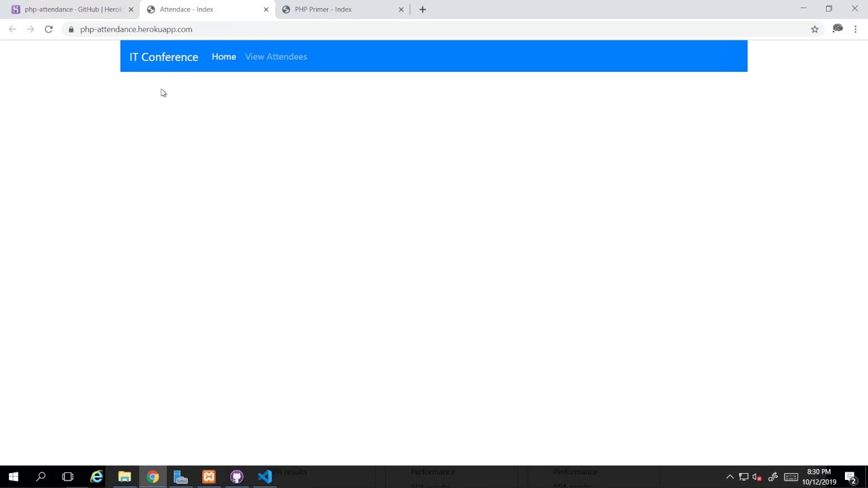Image resolution: width=868 pixels, height=488 pixels.
Task: Restore down the Chrome window
Action: point(829,8)
